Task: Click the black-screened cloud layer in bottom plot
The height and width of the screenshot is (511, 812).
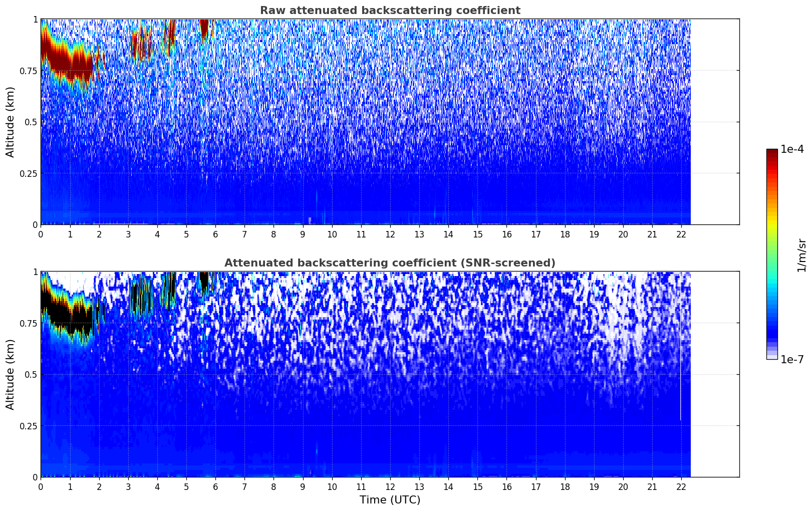Action: click(x=68, y=314)
